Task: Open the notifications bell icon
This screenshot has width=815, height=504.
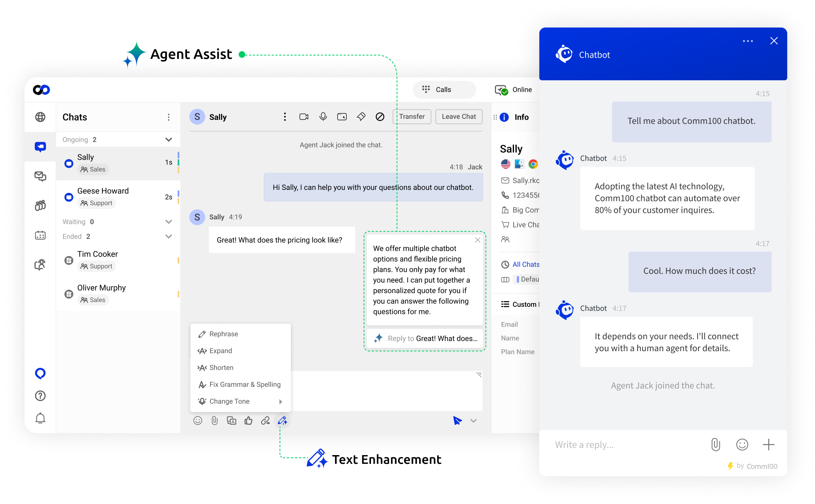Action: point(40,418)
